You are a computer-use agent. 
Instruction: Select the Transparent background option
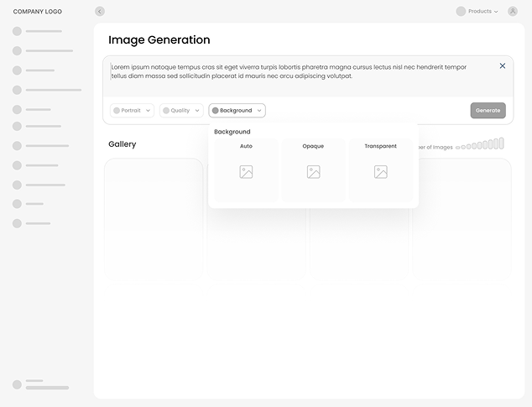point(380,147)
